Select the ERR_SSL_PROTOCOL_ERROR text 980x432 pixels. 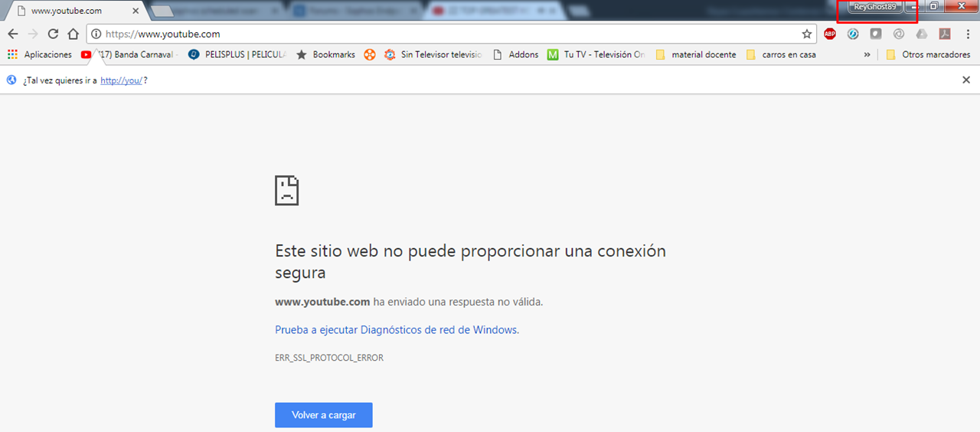(x=329, y=358)
